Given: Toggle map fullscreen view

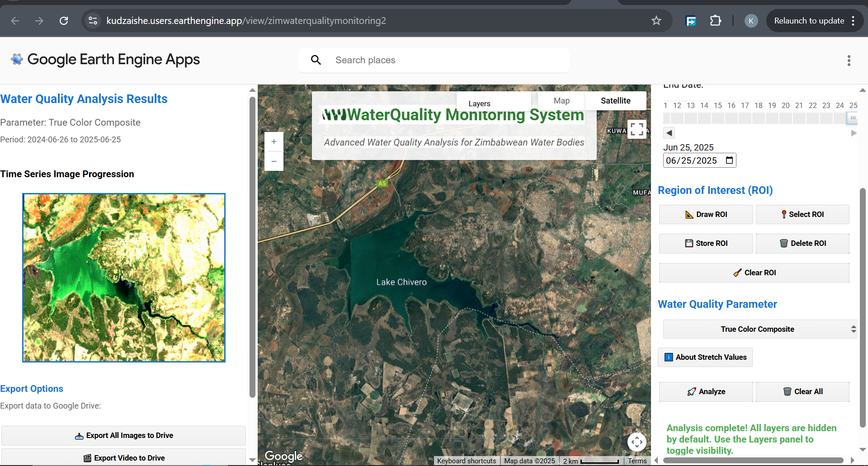Looking at the screenshot, I should click(637, 129).
